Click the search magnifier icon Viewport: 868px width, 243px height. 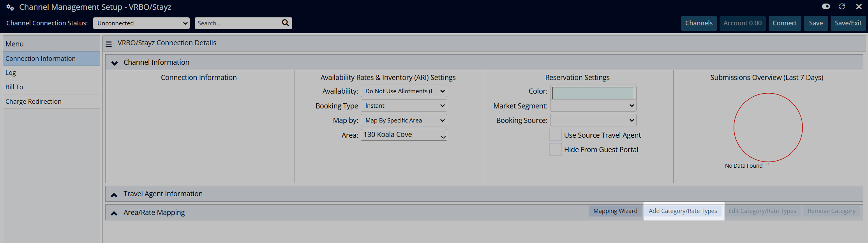point(286,23)
